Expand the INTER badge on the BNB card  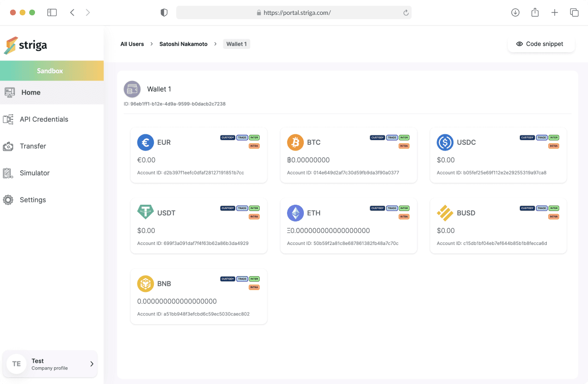254,279
